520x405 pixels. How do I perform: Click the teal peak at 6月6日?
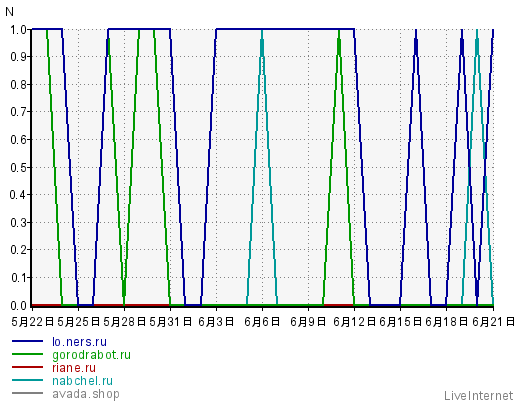point(262,32)
